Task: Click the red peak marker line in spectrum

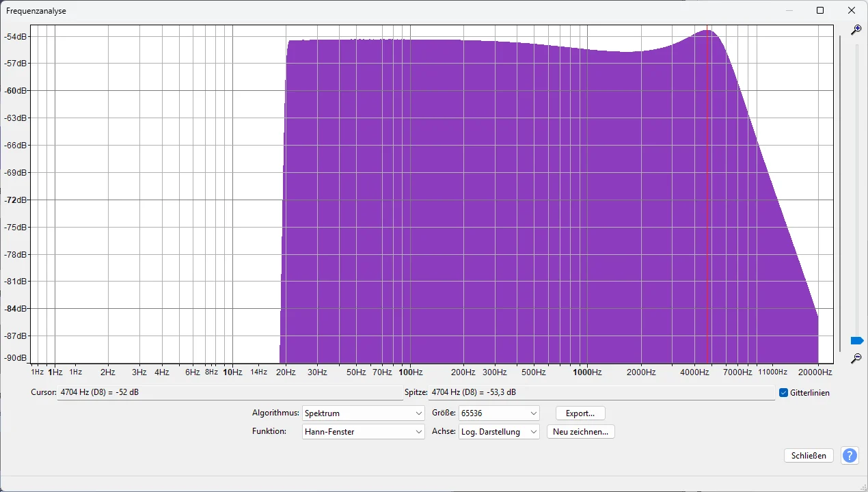Action: click(x=707, y=195)
